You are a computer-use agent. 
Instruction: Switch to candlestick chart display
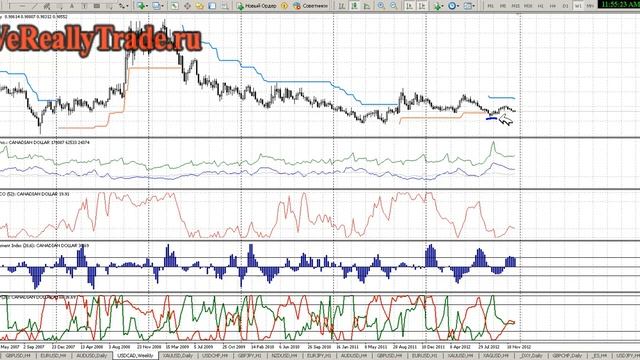[x=354, y=6]
